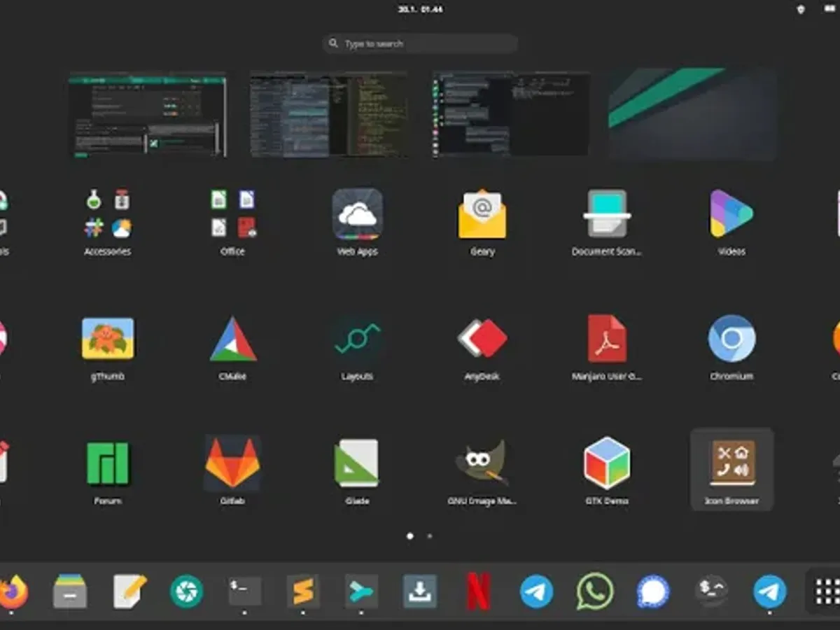Launch the Icon Browser app
840x630 pixels.
731,469
